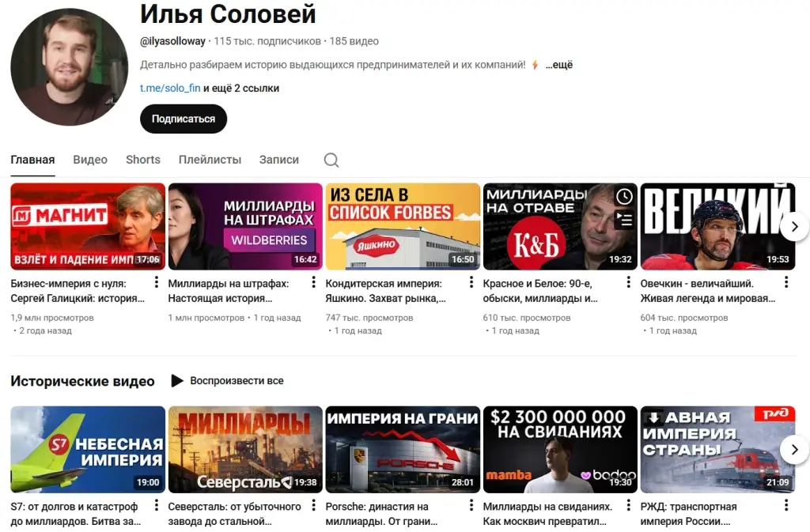This screenshot has height=532, width=810.
Task: Open title Красное и Белое: 90-е, обыски
Action: 540,291
